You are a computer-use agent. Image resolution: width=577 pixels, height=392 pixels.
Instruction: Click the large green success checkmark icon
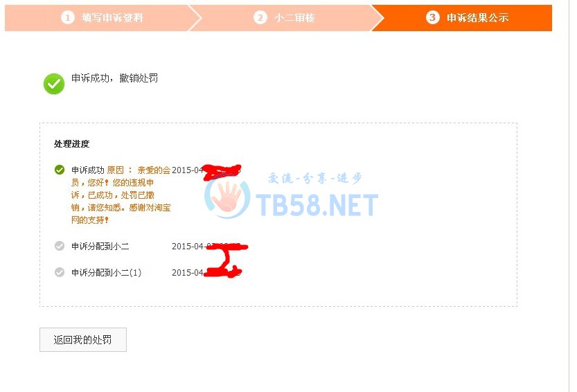pos(54,84)
